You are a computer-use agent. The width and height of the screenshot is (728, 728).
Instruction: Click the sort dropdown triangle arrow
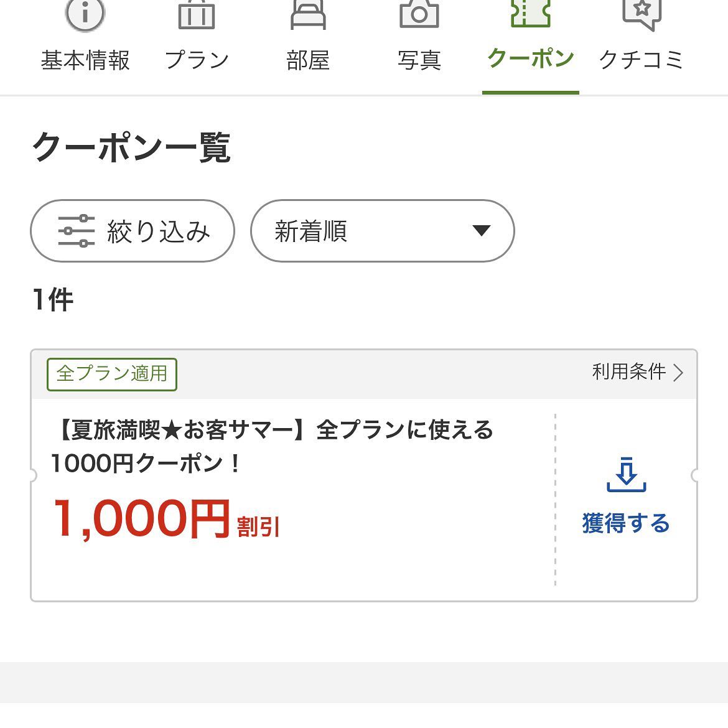(481, 231)
